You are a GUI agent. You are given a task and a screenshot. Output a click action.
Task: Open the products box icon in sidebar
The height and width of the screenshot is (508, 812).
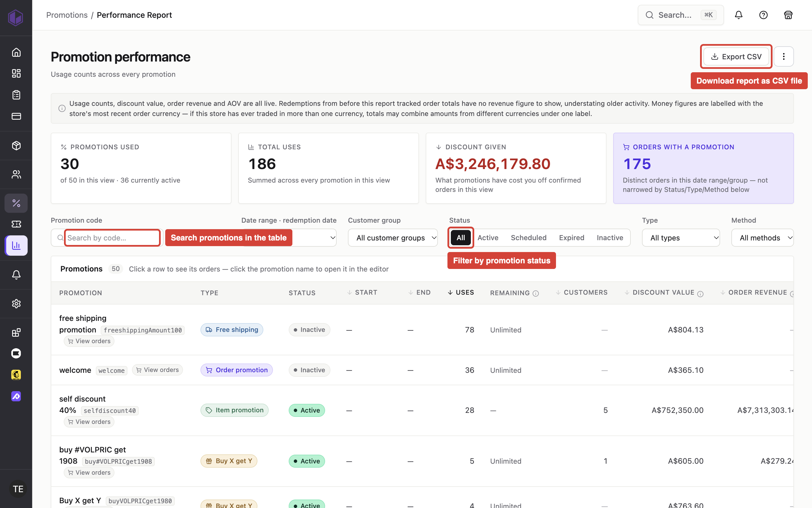pos(16,145)
